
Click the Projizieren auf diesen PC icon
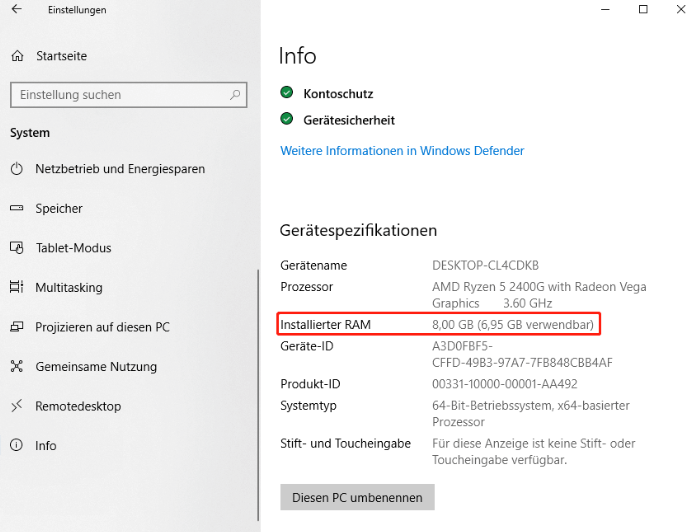16,327
